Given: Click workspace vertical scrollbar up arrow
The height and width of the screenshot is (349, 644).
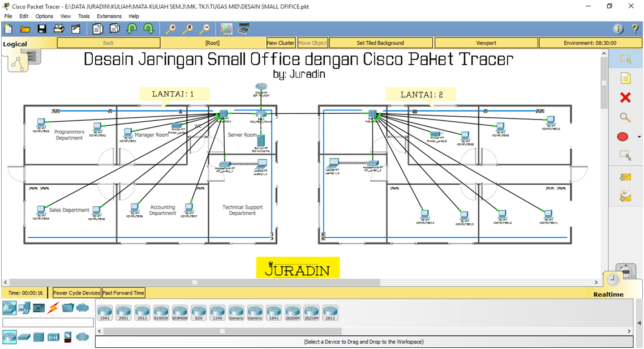Looking at the screenshot, I should [x=604, y=53].
